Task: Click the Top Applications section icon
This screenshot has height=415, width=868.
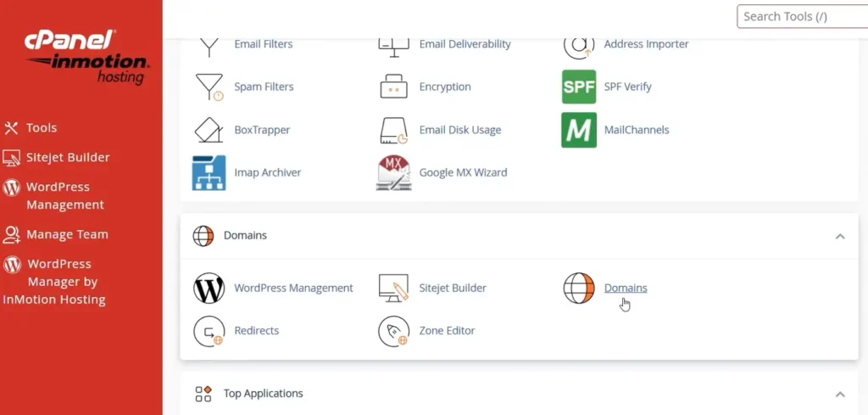Action: pos(203,394)
